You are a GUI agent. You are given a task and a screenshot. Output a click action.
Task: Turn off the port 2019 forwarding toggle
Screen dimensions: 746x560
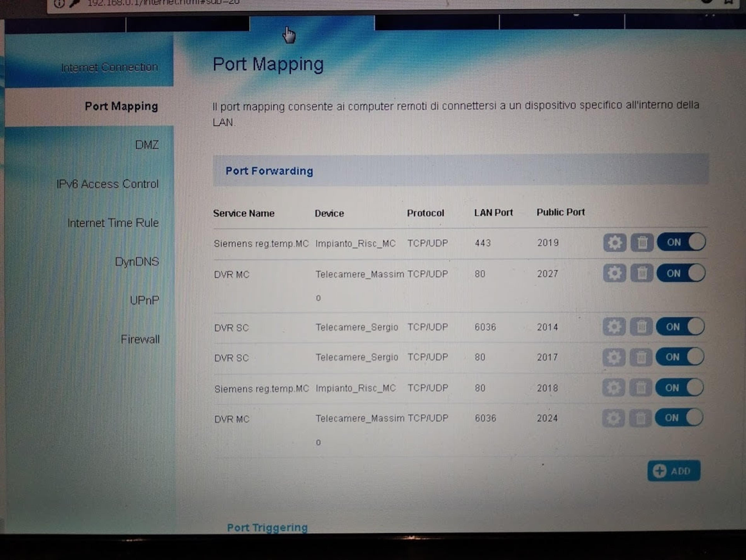[681, 242]
